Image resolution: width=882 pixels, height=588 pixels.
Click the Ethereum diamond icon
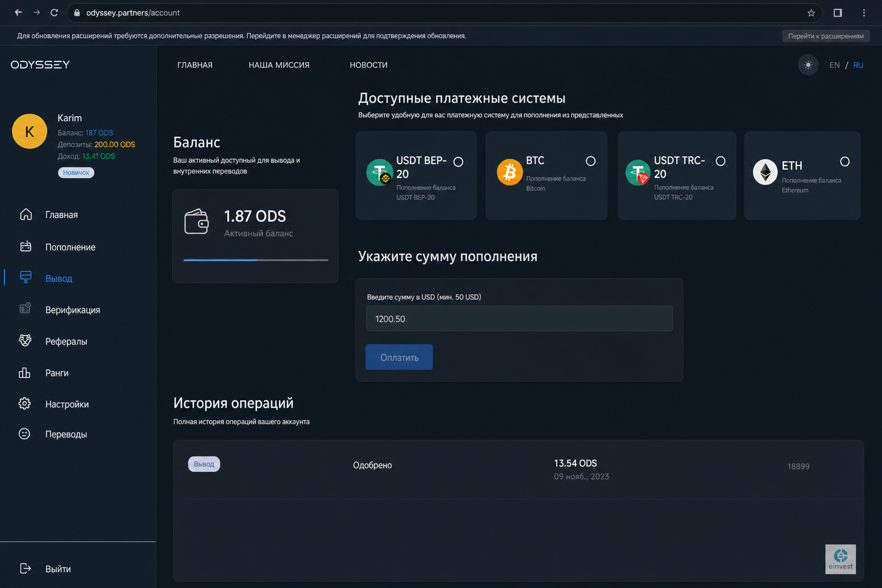[765, 172]
